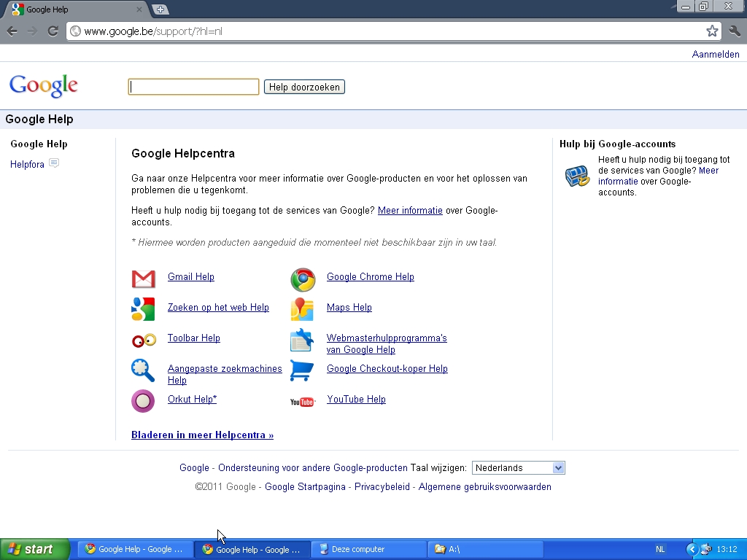This screenshot has height=560, width=747.
Task: Click the Google Chrome logo icon
Action: [303, 279]
